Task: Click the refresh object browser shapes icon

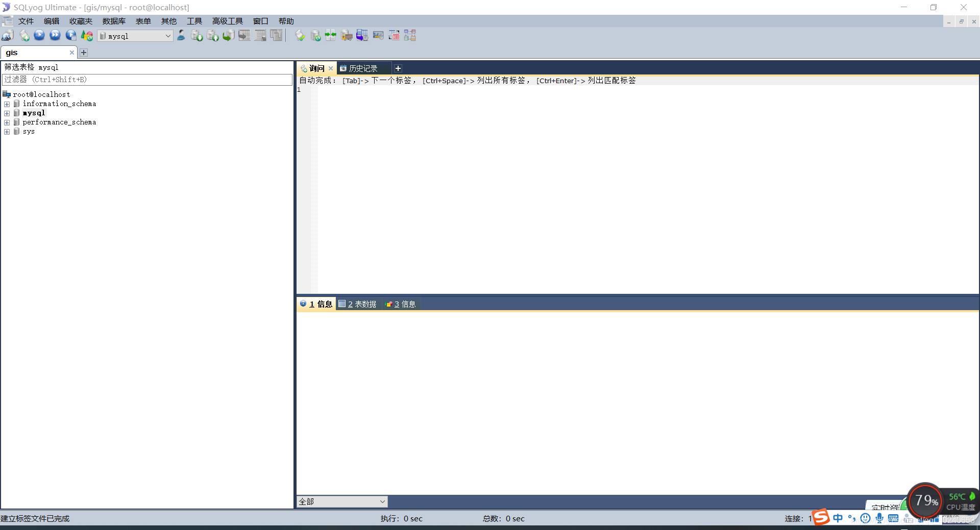Action: (87, 36)
